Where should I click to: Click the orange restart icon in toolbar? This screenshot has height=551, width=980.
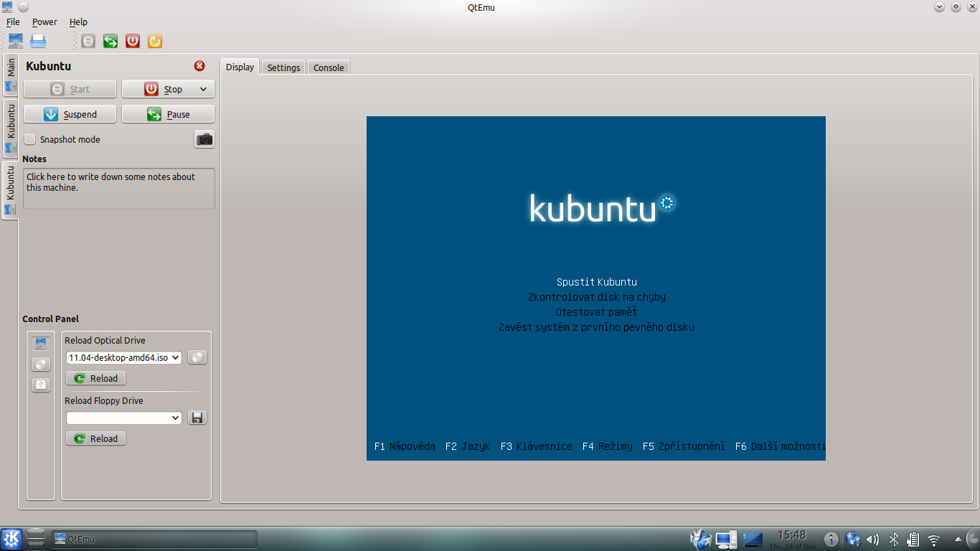coord(155,41)
